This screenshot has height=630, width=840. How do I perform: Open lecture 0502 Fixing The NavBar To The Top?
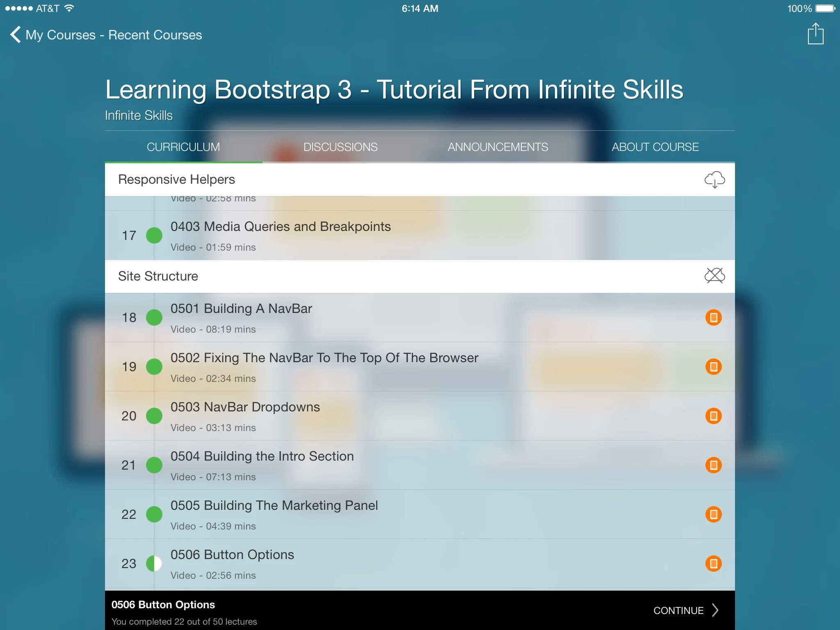(420, 367)
